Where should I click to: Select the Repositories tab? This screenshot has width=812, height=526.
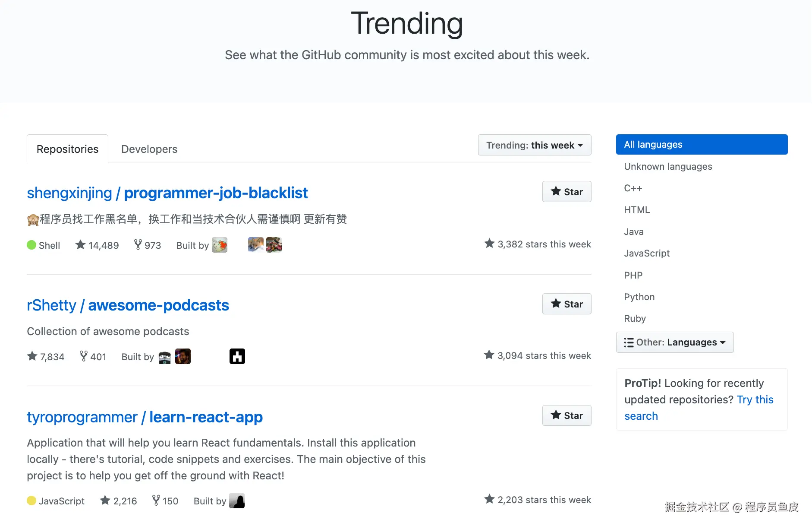coord(67,149)
